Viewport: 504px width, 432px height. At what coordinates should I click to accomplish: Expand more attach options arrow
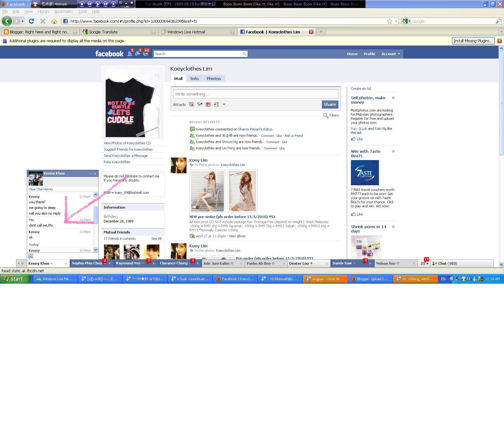[x=224, y=104]
